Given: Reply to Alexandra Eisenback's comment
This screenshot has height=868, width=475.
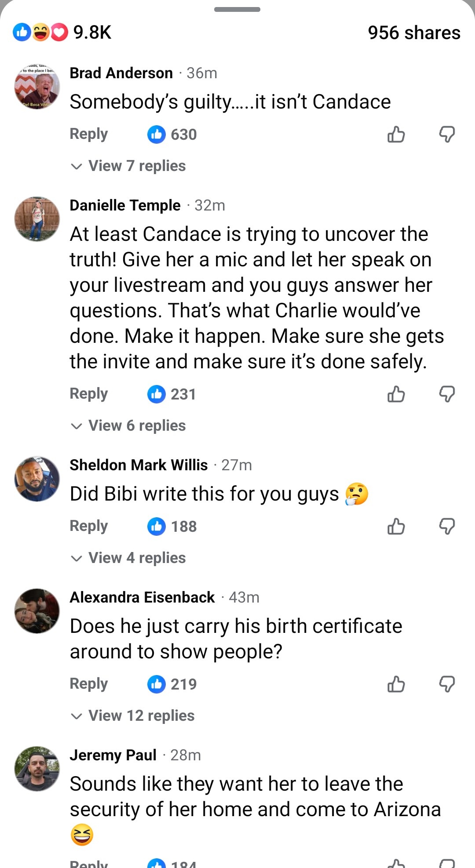Looking at the screenshot, I should [x=89, y=684].
